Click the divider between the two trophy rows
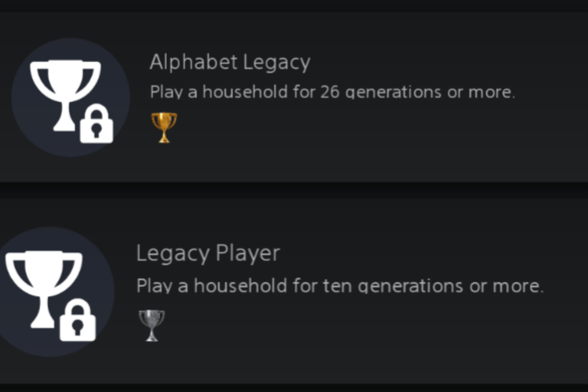This screenshot has height=392, width=588. (294, 190)
